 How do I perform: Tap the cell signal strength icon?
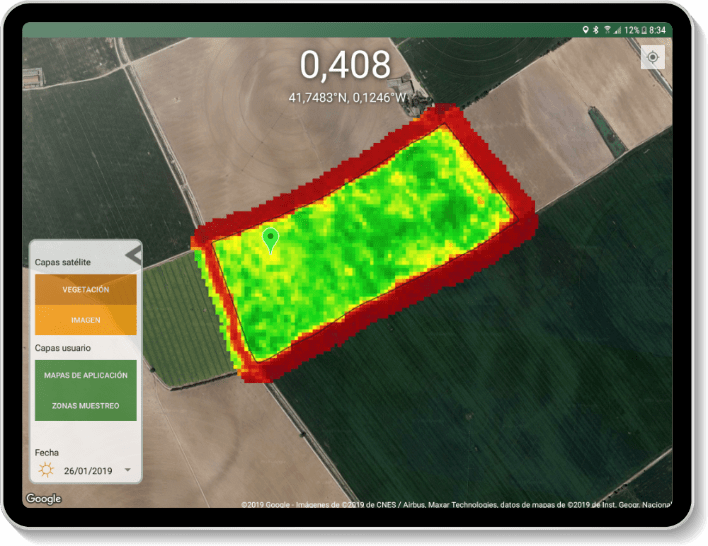[617, 30]
